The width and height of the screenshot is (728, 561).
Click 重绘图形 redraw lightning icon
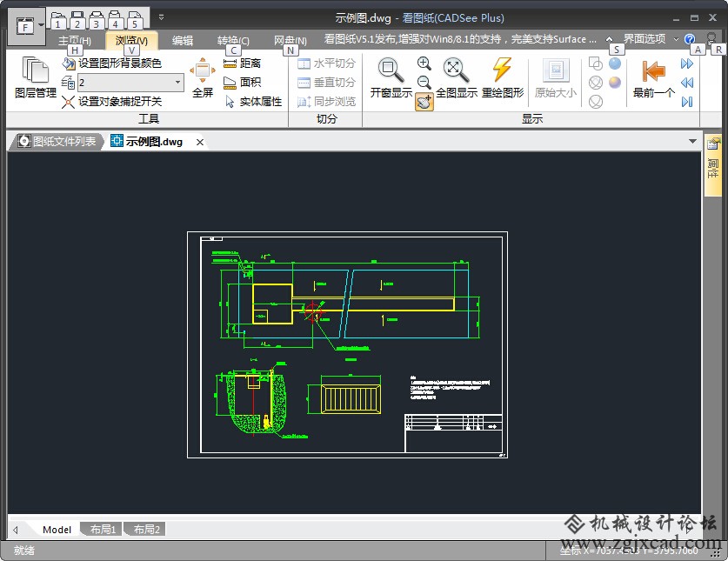point(503,77)
